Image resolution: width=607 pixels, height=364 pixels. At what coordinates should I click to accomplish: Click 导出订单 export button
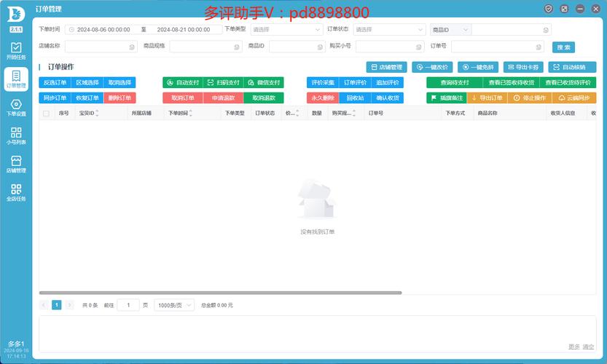pos(487,98)
